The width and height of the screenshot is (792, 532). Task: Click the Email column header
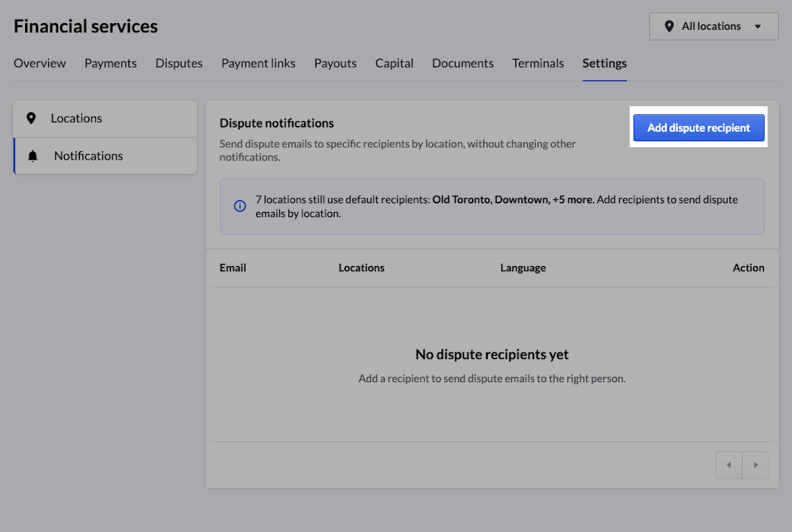pyautogui.click(x=232, y=267)
